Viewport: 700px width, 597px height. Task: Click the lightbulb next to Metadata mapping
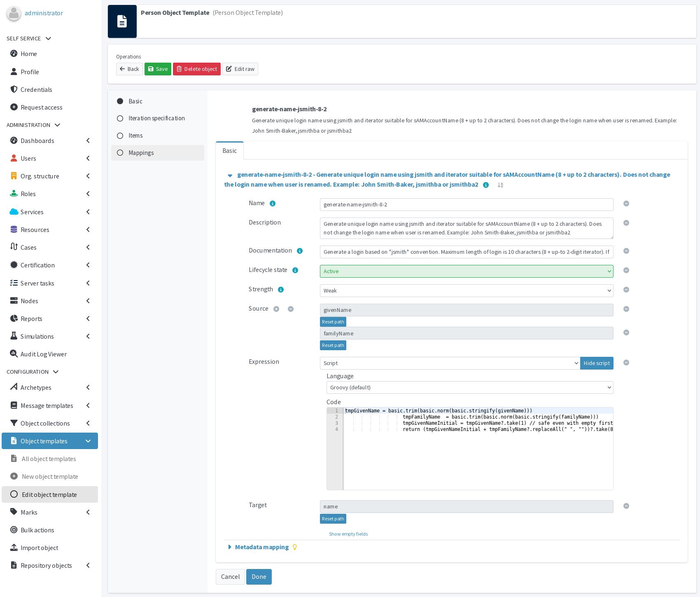[x=295, y=547]
